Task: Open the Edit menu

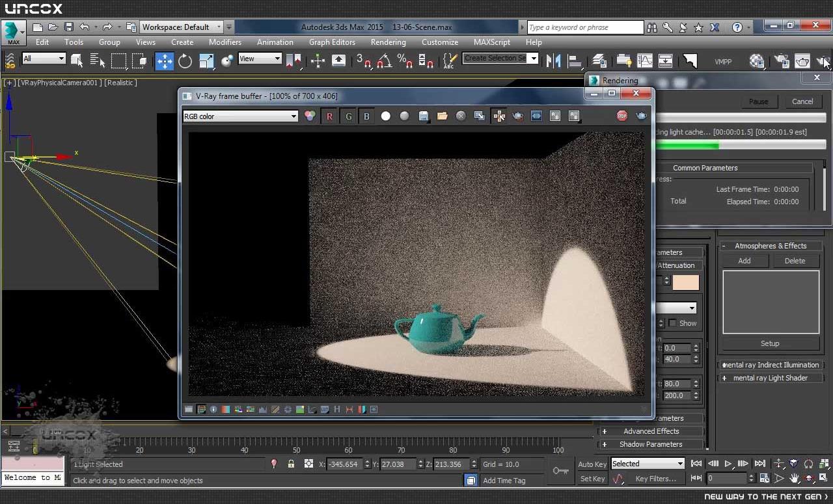Action: click(x=42, y=42)
